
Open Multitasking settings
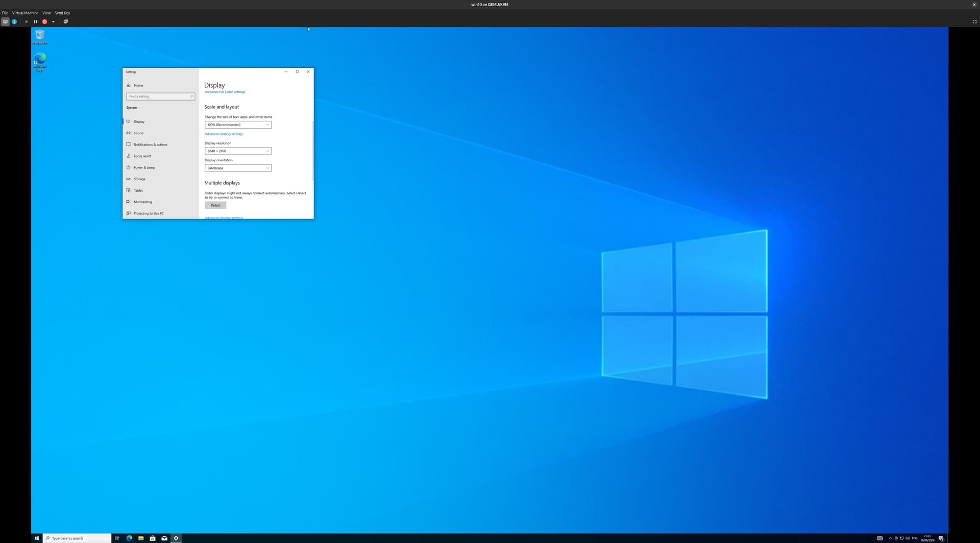click(161, 202)
